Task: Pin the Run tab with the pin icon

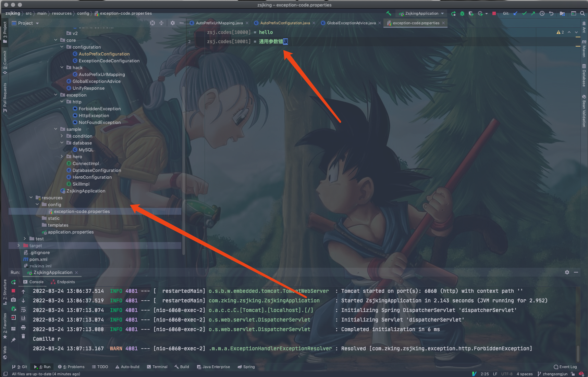Action: tap(13, 340)
